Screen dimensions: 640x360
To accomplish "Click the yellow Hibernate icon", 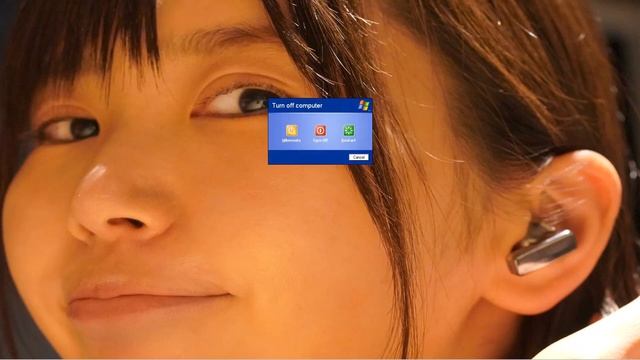I will (291, 130).
